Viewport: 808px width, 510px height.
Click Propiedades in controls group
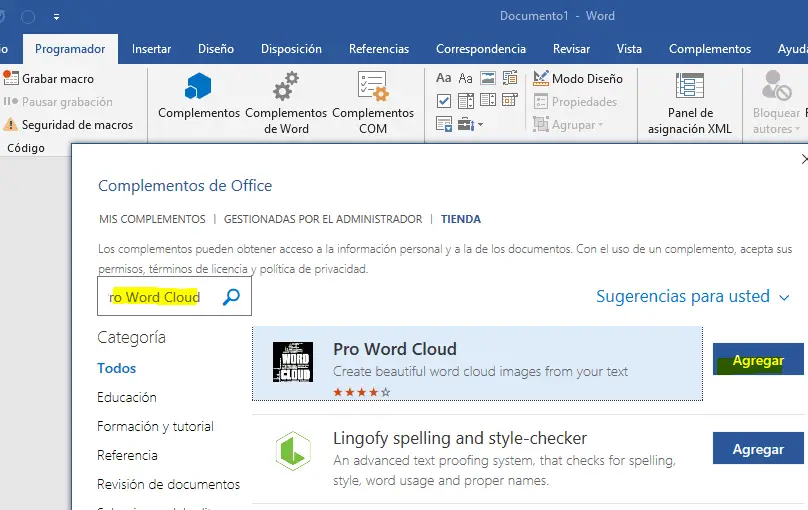(x=575, y=101)
